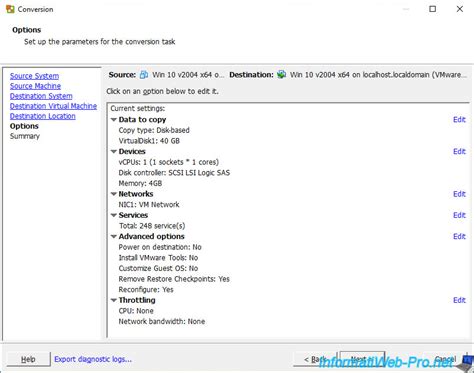Click the Data to copy heading
This screenshot has height=373, width=474.
coord(142,120)
